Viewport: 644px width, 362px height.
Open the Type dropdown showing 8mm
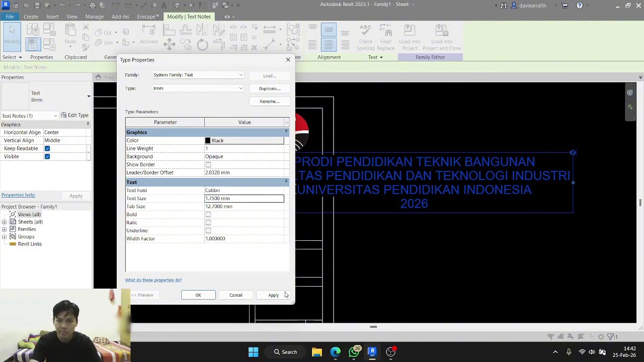[x=198, y=88]
